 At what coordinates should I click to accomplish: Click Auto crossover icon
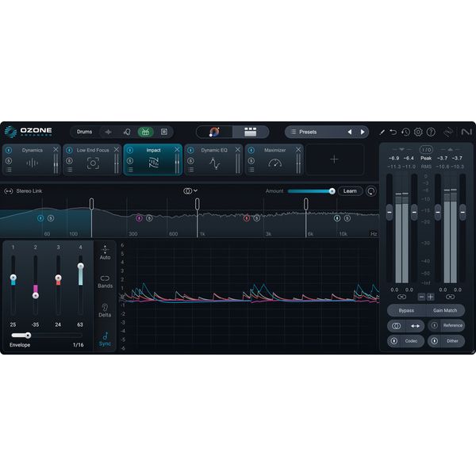(105, 252)
